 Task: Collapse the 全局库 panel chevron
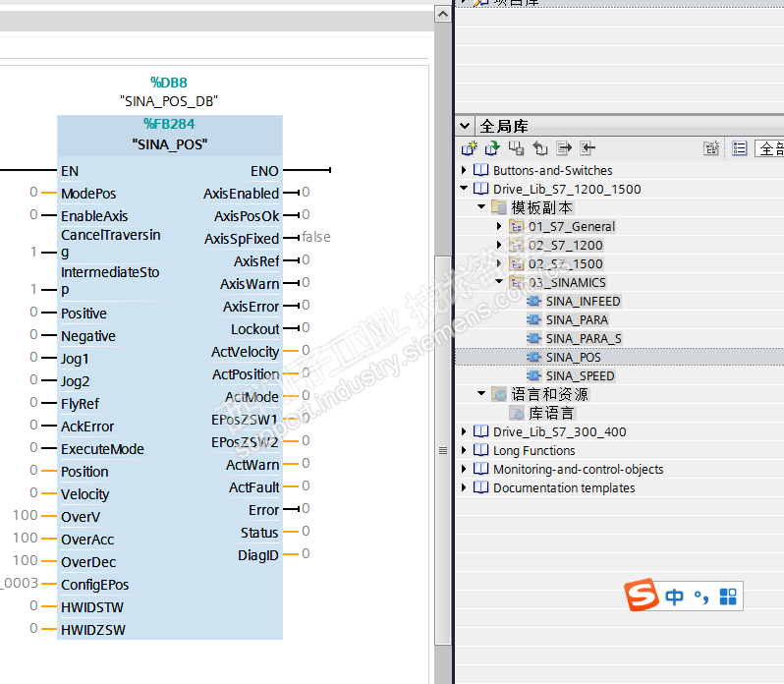(465, 126)
